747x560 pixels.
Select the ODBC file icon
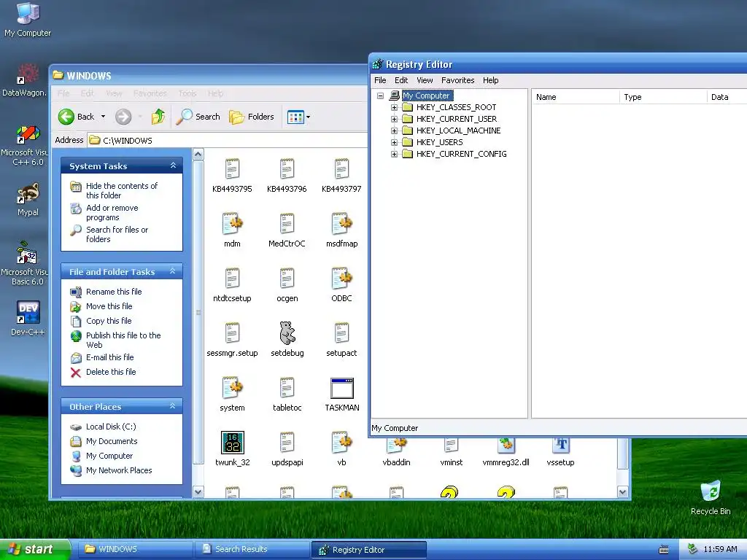click(341, 279)
